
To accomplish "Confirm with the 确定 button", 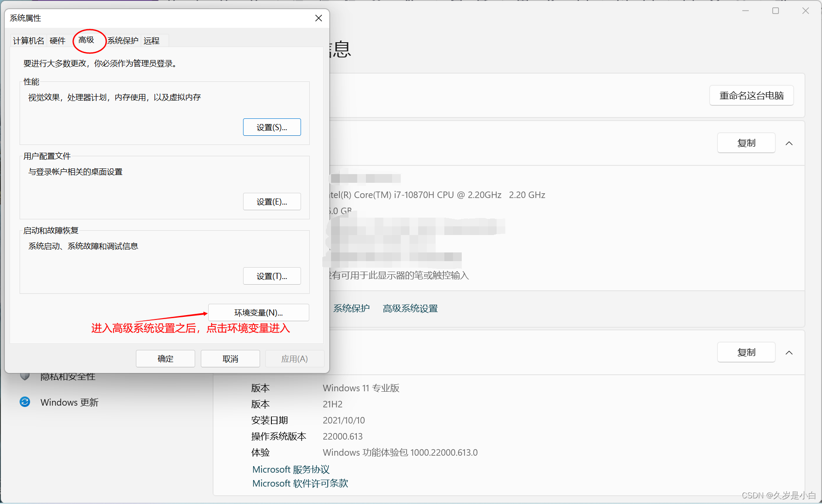I will 166,359.
